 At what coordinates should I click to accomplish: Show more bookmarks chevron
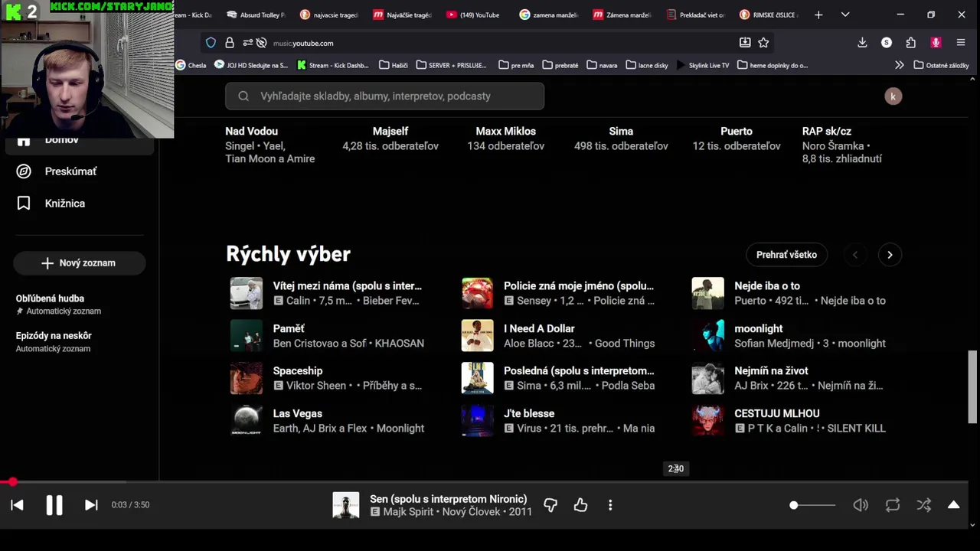click(x=899, y=65)
